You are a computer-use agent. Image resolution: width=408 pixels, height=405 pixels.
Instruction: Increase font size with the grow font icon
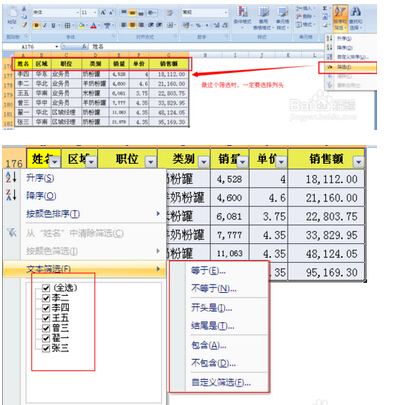coord(103,13)
